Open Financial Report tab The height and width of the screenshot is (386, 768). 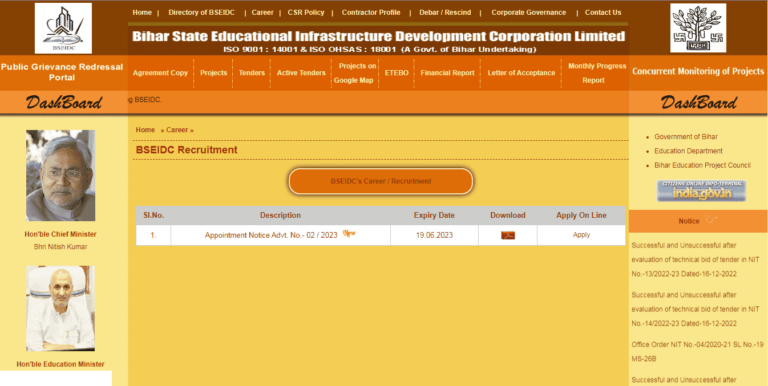click(448, 73)
